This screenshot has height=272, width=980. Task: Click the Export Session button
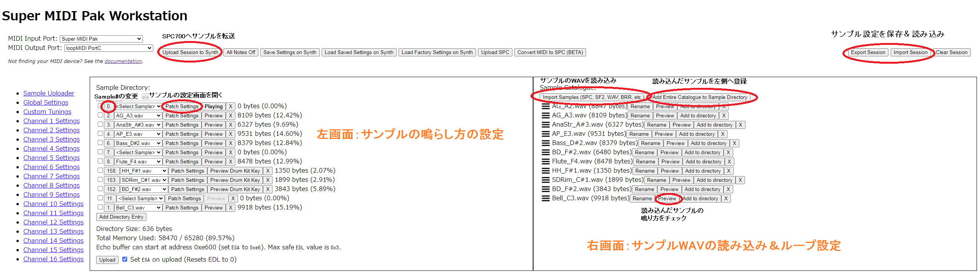click(868, 52)
